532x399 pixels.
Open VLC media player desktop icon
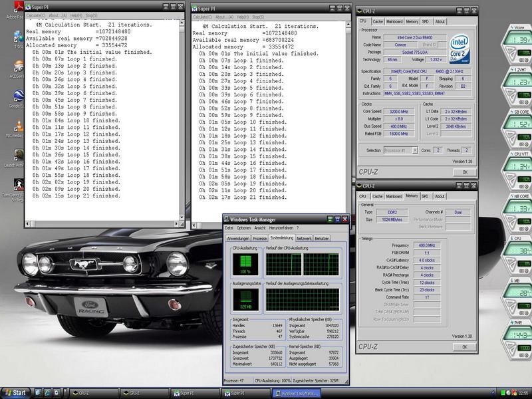(x=19, y=126)
